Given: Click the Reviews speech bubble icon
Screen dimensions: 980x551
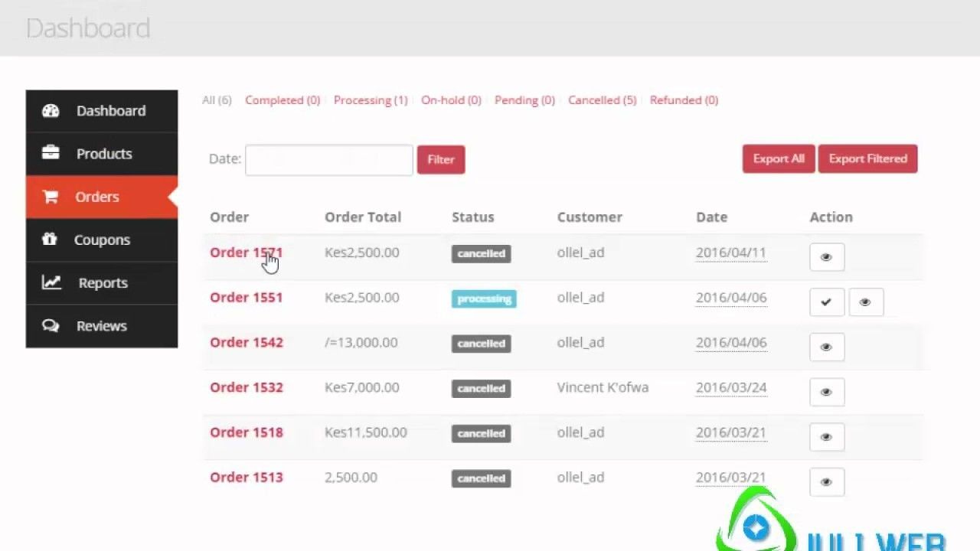Looking at the screenshot, I should click(51, 326).
